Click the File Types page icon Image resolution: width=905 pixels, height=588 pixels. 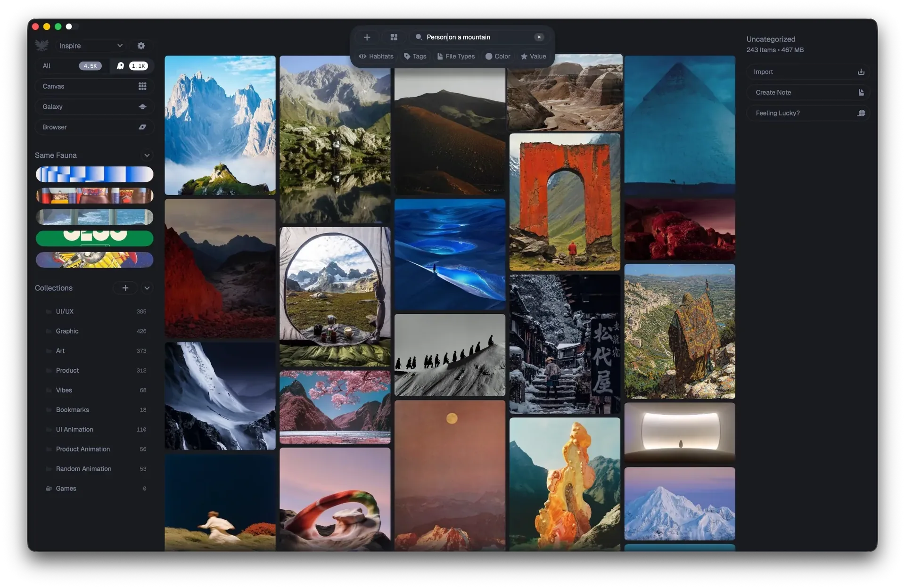pos(440,57)
